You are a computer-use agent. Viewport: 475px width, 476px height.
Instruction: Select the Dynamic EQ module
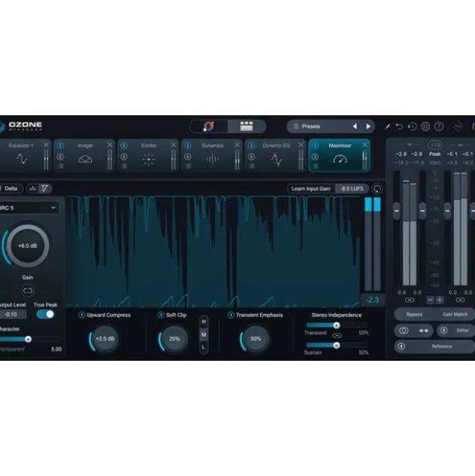[x=276, y=155]
